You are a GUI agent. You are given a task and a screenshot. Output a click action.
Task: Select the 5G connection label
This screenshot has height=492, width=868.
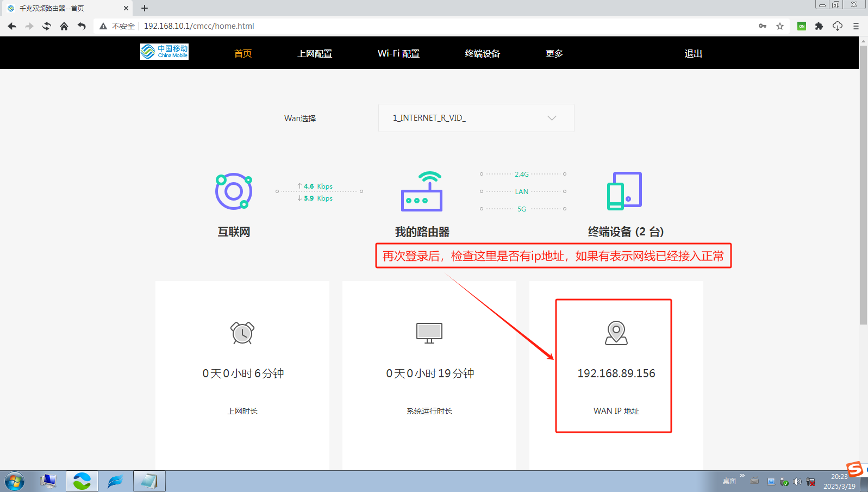[x=522, y=209]
